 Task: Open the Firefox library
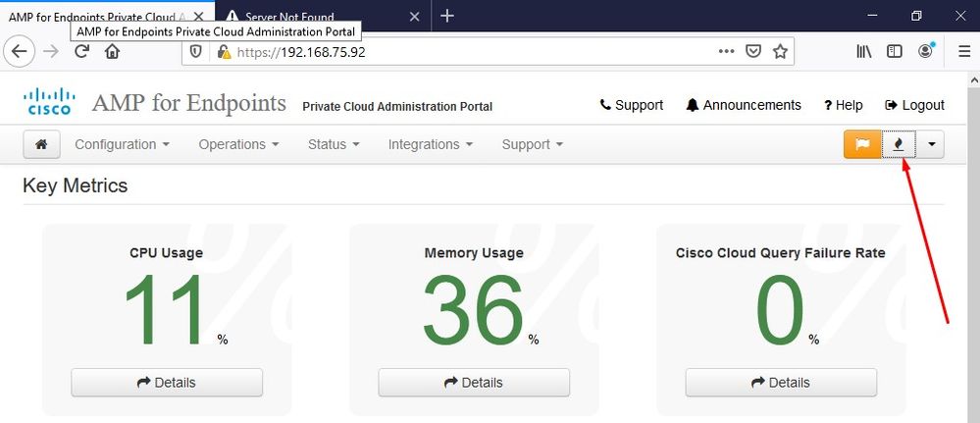(863, 52)
